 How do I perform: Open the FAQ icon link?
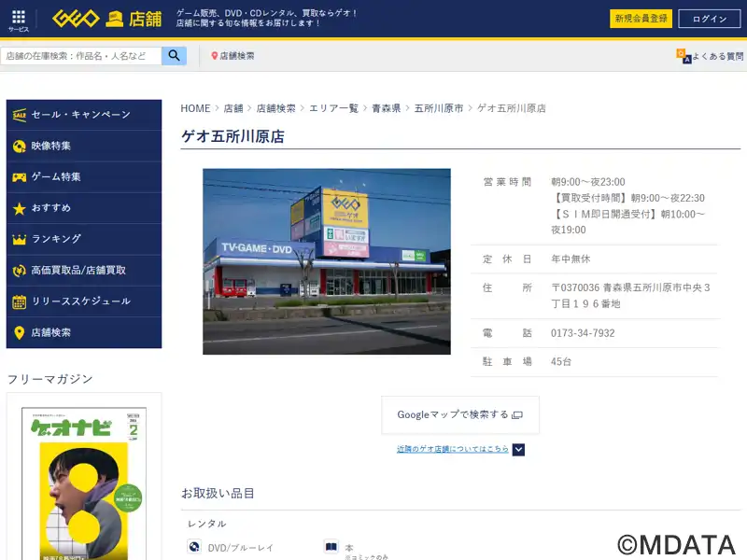[684, 56]
